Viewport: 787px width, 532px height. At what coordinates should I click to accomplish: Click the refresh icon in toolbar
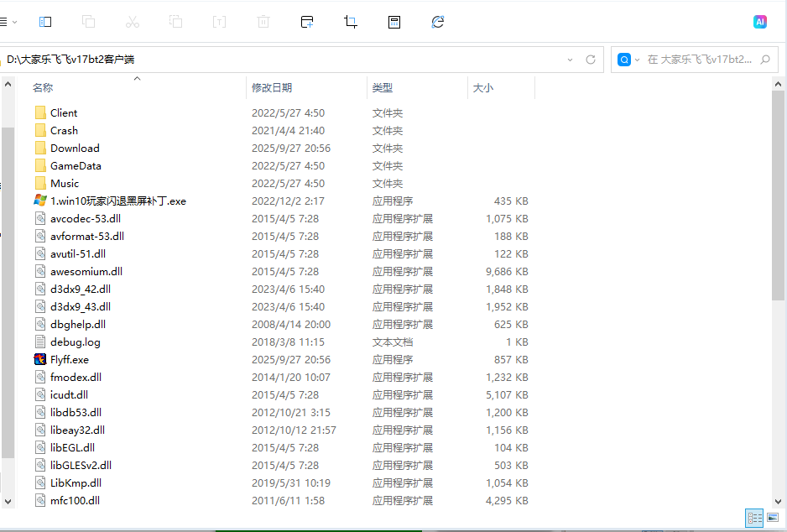pos(437,22)
